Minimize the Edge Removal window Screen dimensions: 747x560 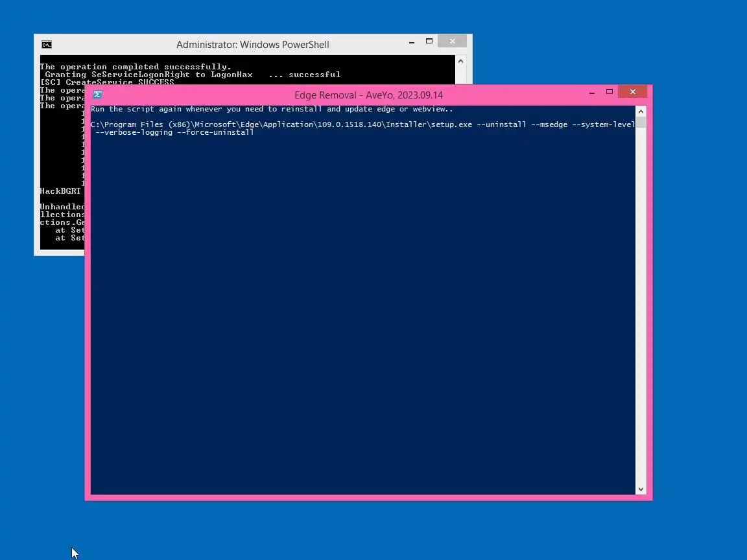point(591,93)
